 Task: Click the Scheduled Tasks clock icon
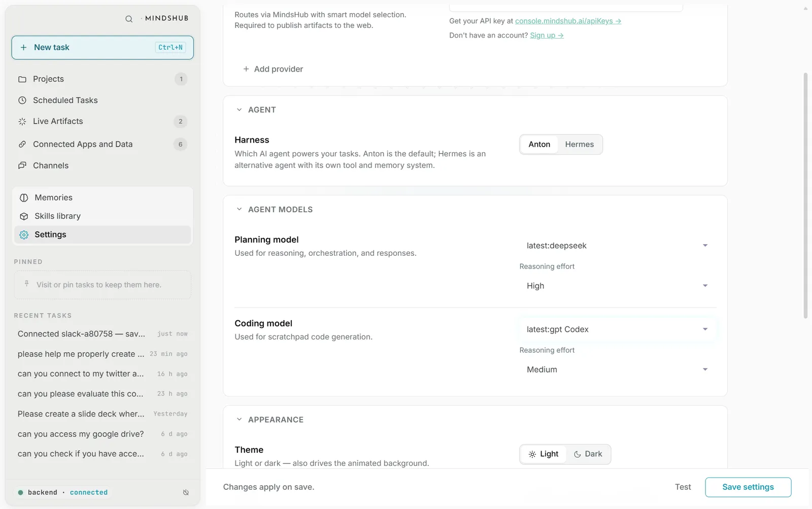coord(22,100)
